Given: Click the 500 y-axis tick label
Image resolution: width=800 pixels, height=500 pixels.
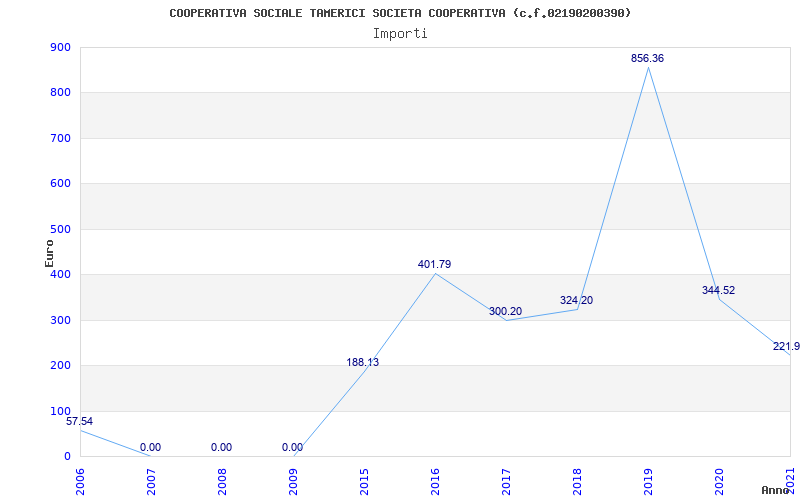Looking at the screenshot, I should [61, 229].
